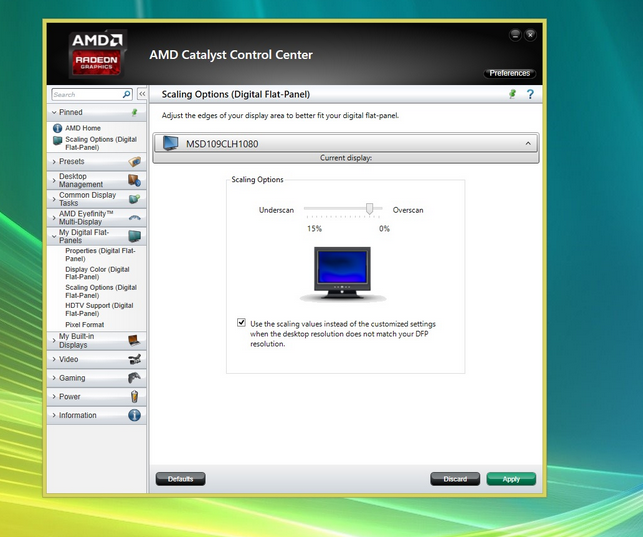Viewport: 643px width, 537px height.
Task: Click the Presets icon
Action: tap(135, 162)
